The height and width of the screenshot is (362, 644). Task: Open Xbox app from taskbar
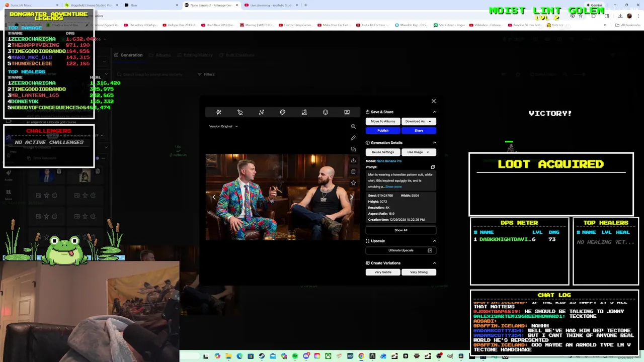[328, 356]
